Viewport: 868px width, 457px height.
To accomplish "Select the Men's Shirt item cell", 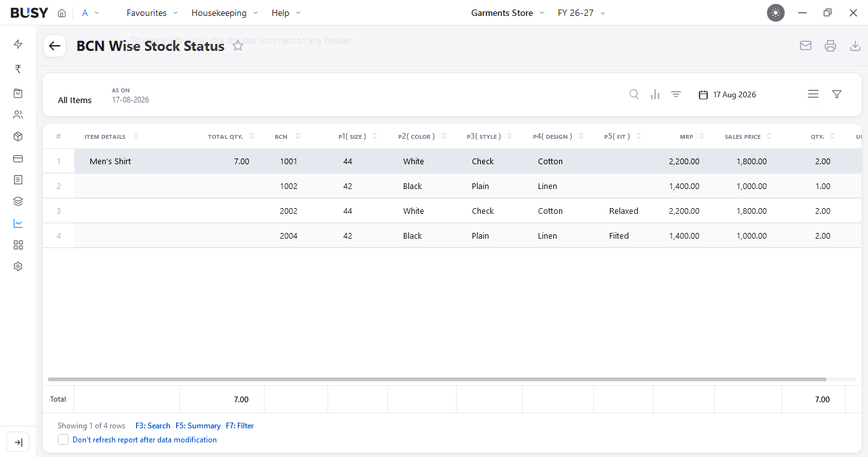I will [127, 162].
